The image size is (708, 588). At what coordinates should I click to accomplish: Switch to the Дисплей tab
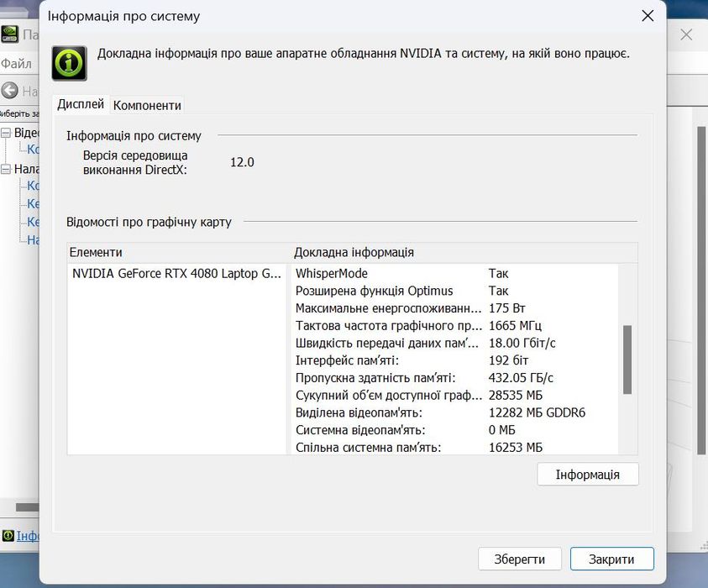coord(81,104)
